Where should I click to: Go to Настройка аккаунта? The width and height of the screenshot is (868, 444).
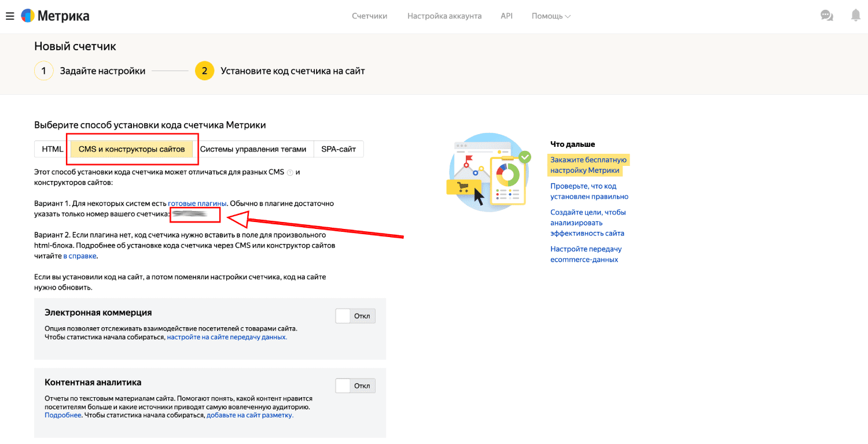[x=444, y=16]
